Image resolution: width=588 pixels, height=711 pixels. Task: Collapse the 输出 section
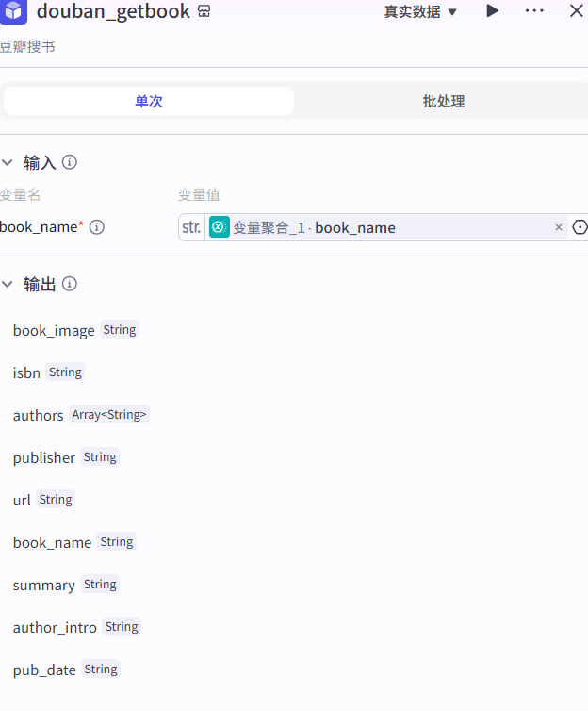pos(8,284)
